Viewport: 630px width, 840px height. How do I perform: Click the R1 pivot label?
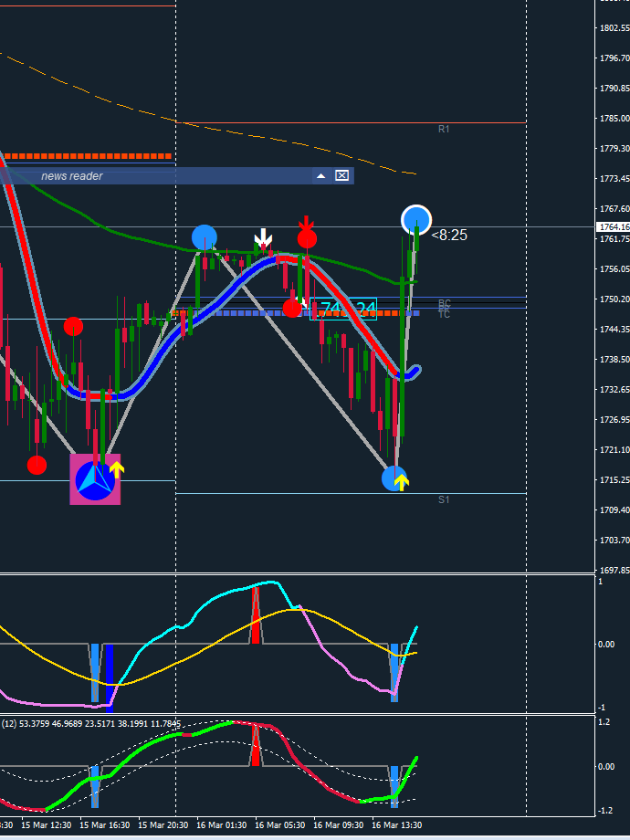click(444, 129)
